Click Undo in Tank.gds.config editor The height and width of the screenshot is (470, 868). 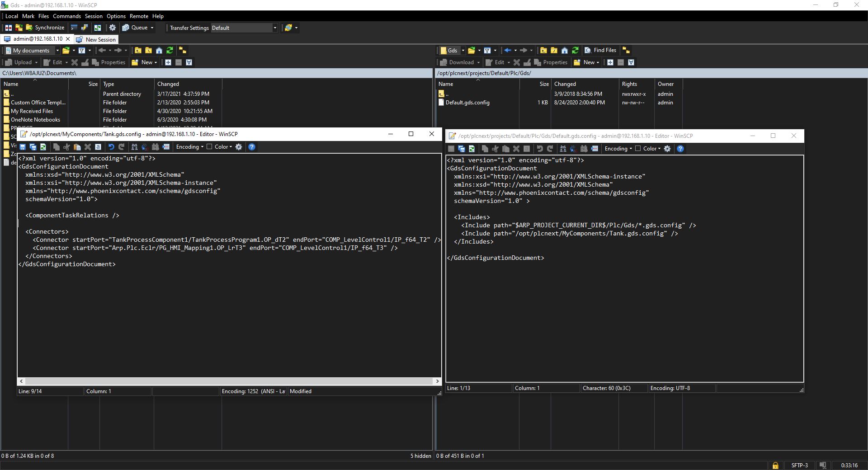tap(111, 147)
